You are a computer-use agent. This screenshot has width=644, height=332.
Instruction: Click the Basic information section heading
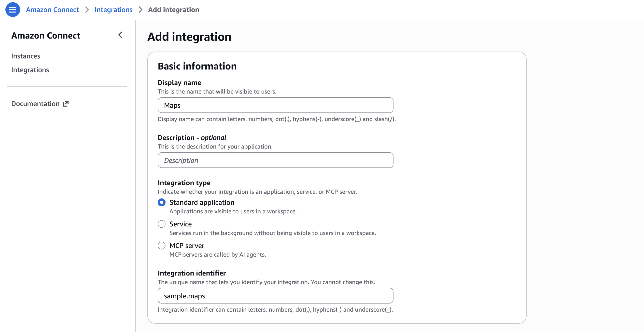click(x=197, y=66)
